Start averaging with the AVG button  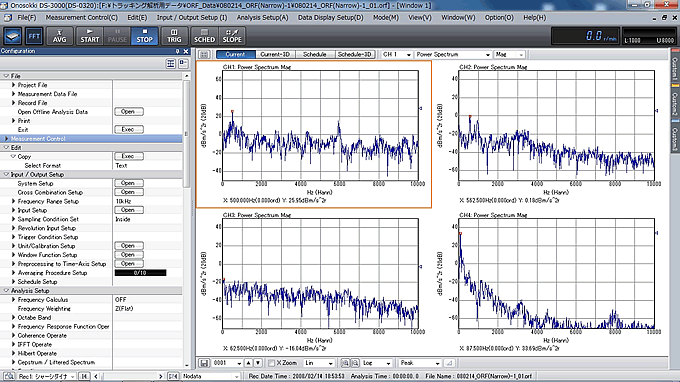tap(59, 36)
